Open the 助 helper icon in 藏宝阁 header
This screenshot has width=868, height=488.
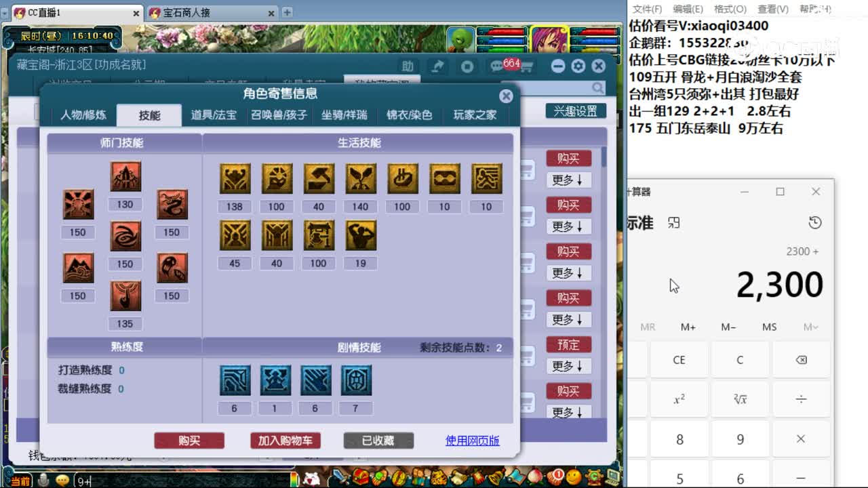407,66
